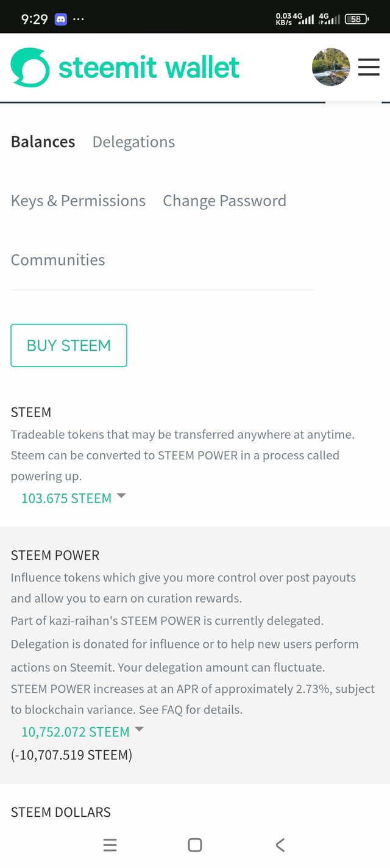Tap the battery indicator in status bar

click(x=356, y=19)
